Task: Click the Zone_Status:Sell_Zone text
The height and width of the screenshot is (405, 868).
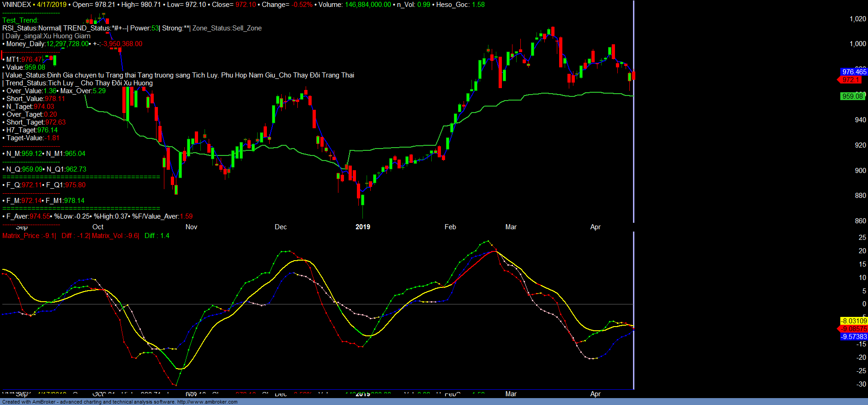Action: [x=227, y=28]
